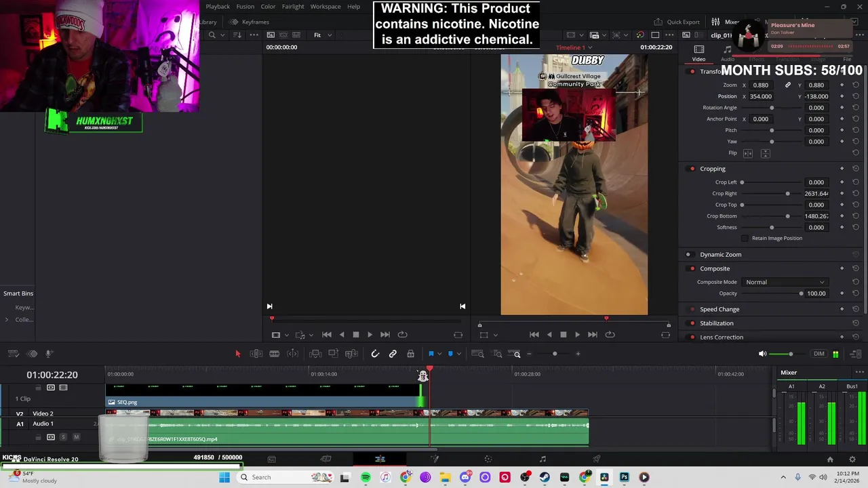
Task: Click the timeline zoom-in plus icon
Action: click(x=578, y=354)
